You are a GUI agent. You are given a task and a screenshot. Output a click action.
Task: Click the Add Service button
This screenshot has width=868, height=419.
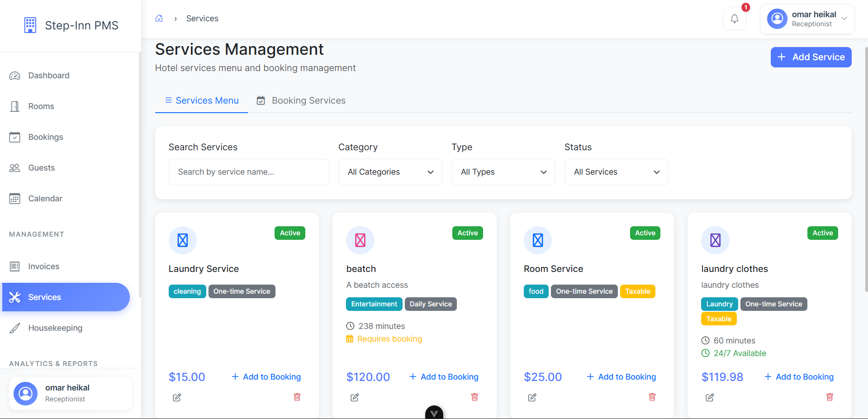(x=811, y=57)
